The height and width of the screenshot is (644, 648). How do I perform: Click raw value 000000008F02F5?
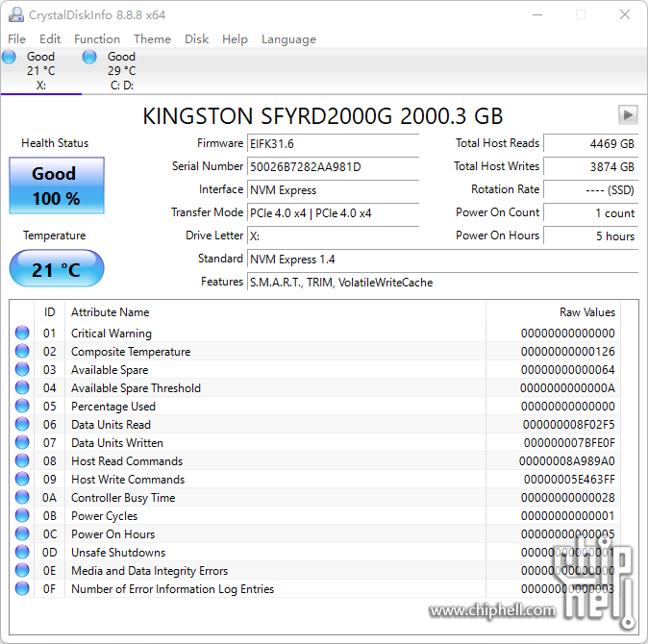pyautogui.click(x=568, y=425)
